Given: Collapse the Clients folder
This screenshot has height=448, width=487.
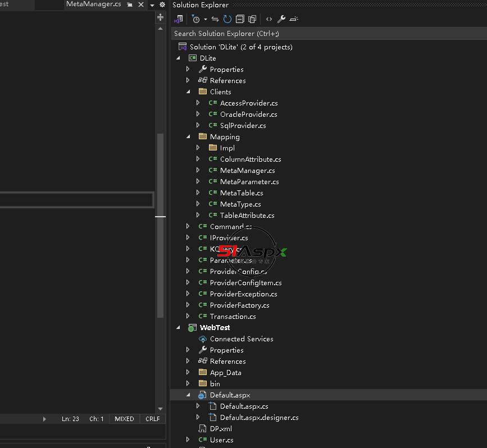Looking at the screenshot, I should coord(188,92).
